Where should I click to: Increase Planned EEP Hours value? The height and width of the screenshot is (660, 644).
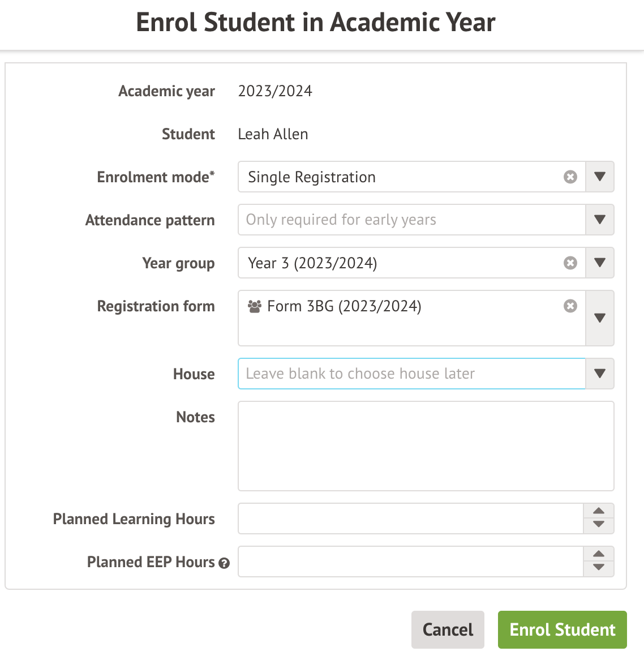pos(599,554)
